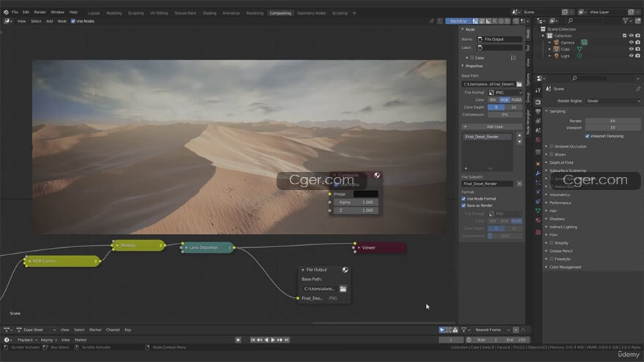644x362 pixels.
Task: Expand the Camera item in outliner
Action: coord(550,42)
